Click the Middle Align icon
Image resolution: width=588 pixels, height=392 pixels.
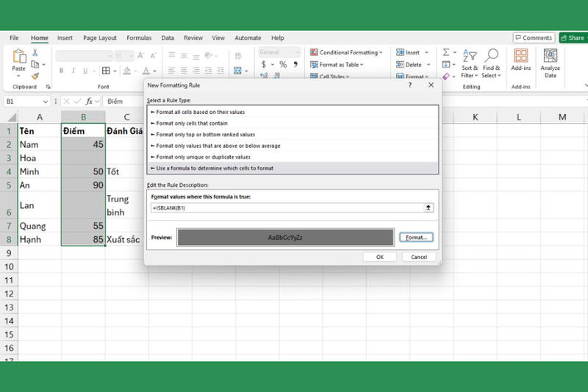pos(184,55)
